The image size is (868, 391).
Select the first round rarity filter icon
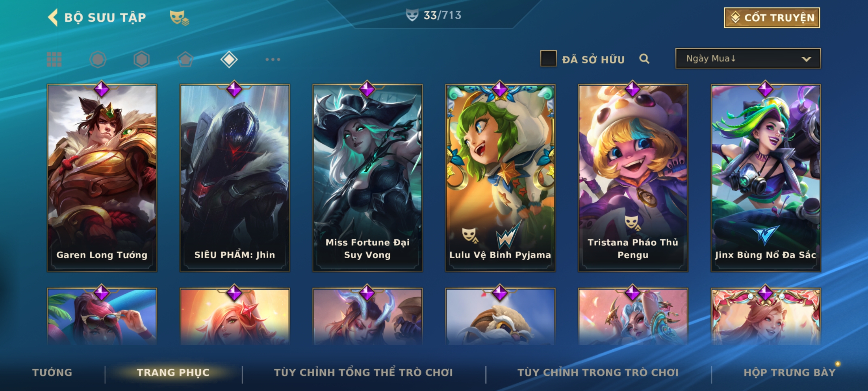(98, 59)
